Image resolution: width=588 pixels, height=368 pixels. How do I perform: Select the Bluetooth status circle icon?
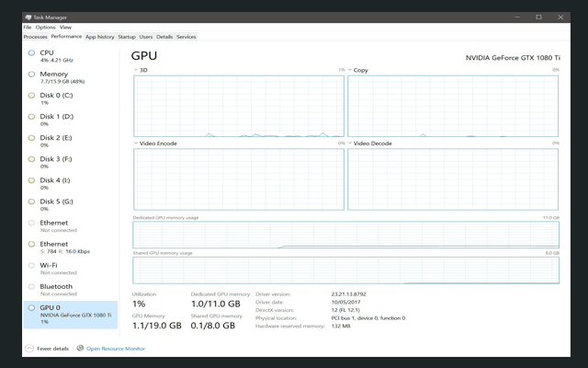click(31, 286)
